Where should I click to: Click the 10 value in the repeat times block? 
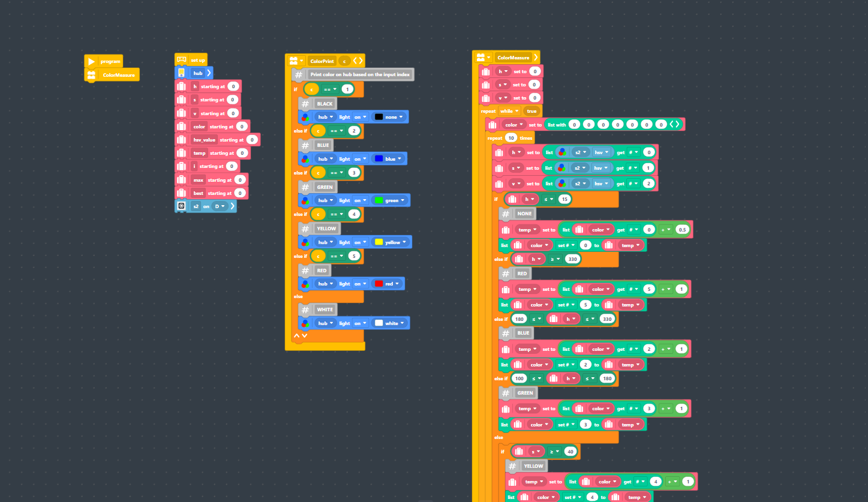coord(510,137)
